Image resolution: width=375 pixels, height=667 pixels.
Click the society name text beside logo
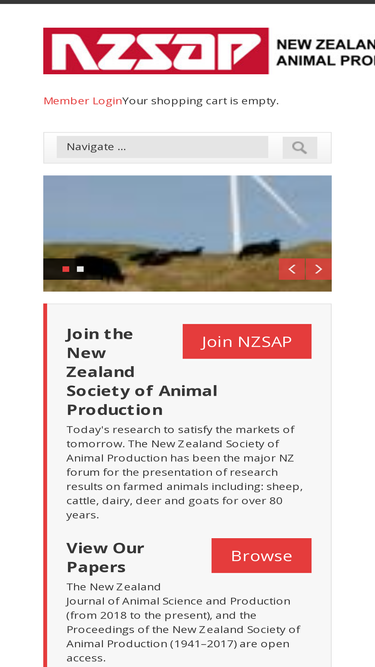click(x=325, y=52)
